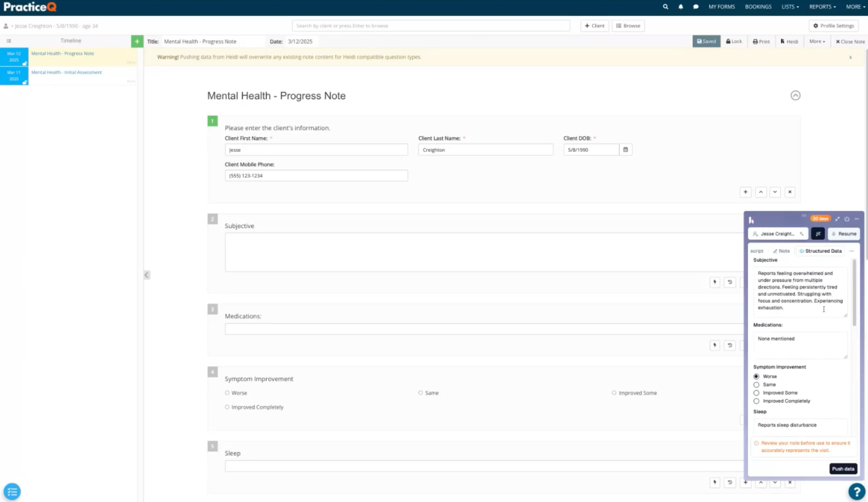868x502 pixels.
Task: Open Mental Health - Initial Assessment entry
Action: [66, 72]
